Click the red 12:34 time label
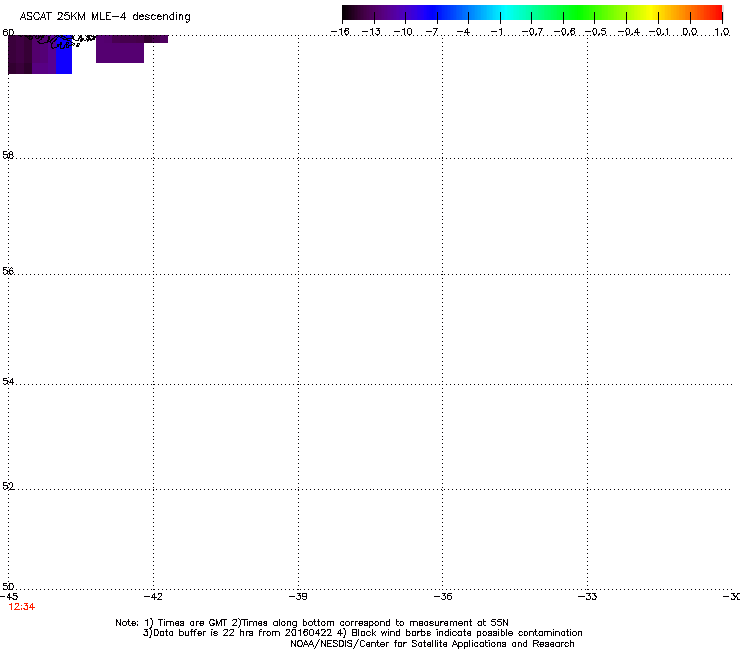Viewport: 740px width, 650px height. pyautogui.click(x=22, y=607)
